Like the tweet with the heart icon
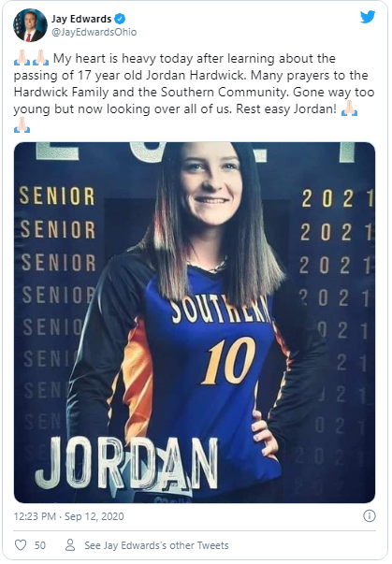The image size is (392, 564). coord(21,545)
